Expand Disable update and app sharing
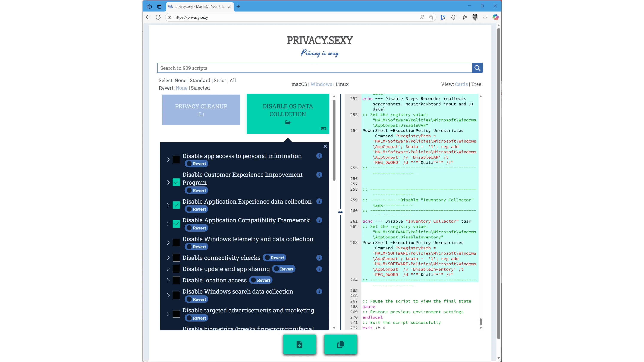The image size is (644, 362). [168, 269]
